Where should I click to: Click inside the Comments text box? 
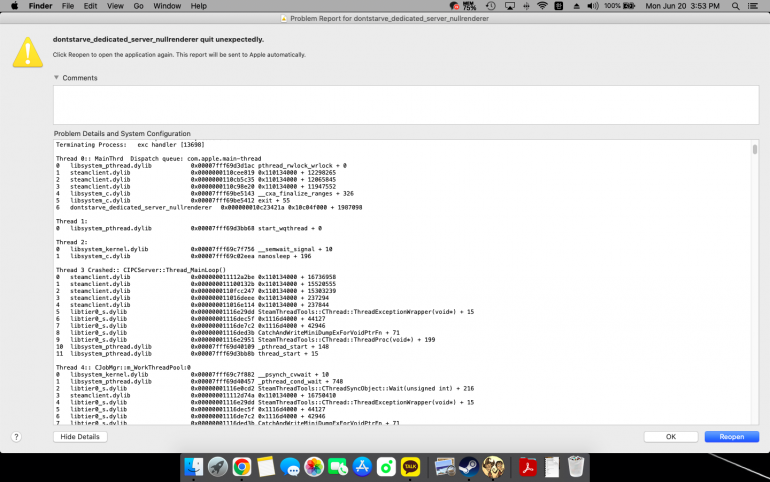pos(406,105)
